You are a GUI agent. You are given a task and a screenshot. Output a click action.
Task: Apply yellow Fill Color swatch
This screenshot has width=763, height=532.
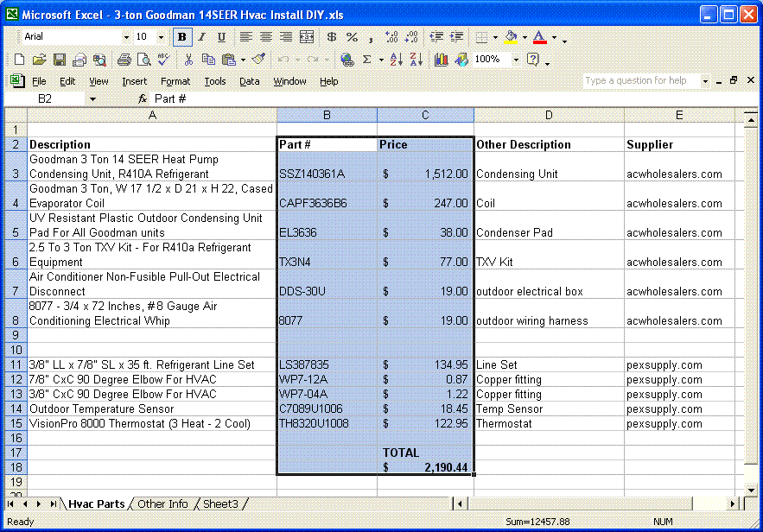tap(511, 37)
